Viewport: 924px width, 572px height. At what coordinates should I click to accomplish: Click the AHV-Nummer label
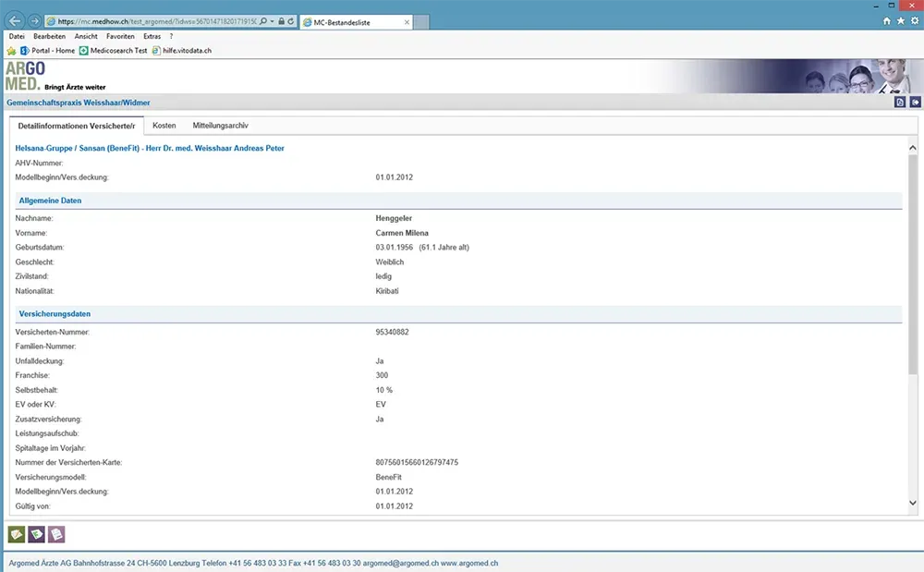[39, 164]
